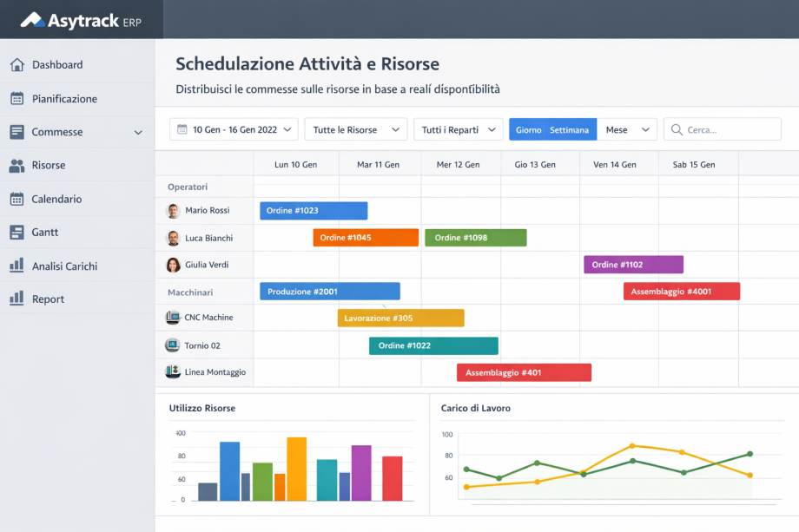
Task: Click the search magnifier icon
Action: (677, 130)
